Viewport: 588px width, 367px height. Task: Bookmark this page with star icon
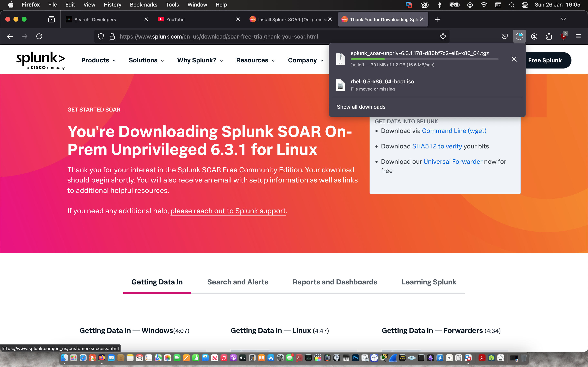443,36
